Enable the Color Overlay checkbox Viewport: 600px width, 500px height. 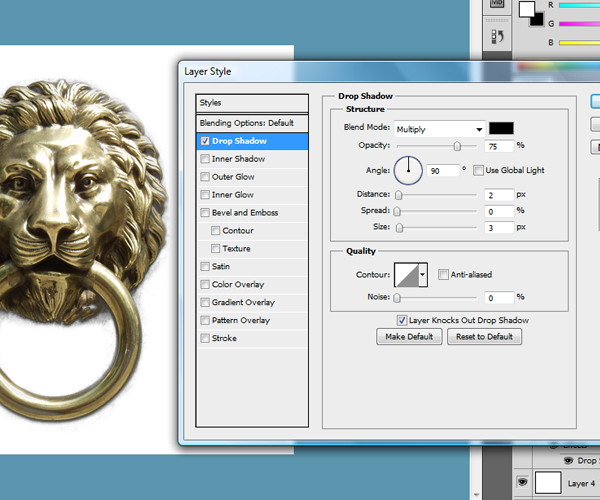click(205, 284)
